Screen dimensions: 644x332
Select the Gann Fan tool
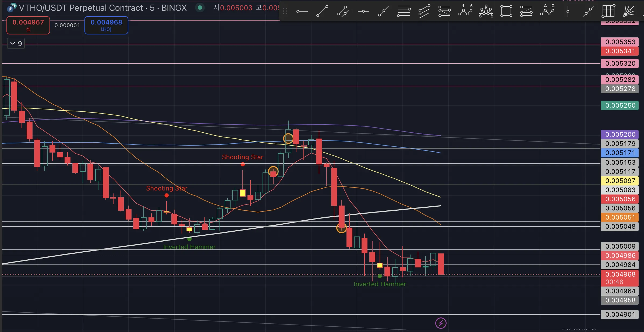click(x=629, y=11)
